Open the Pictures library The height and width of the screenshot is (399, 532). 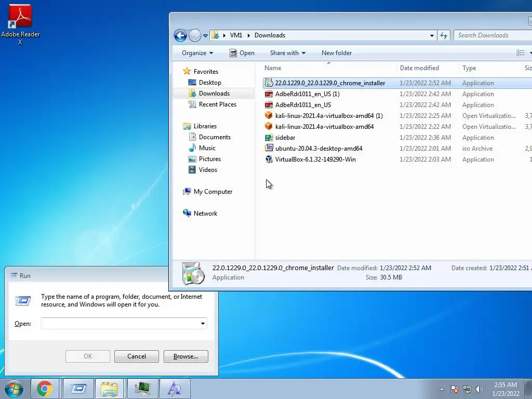(210, 159)
